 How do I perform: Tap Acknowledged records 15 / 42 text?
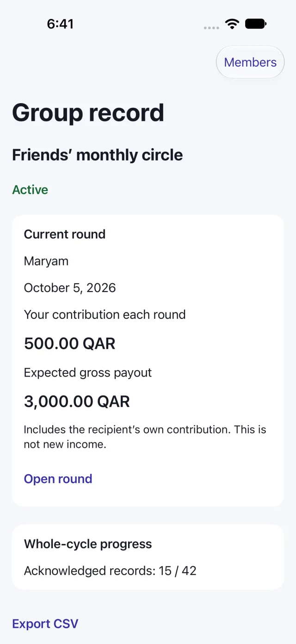pos(110,570)
